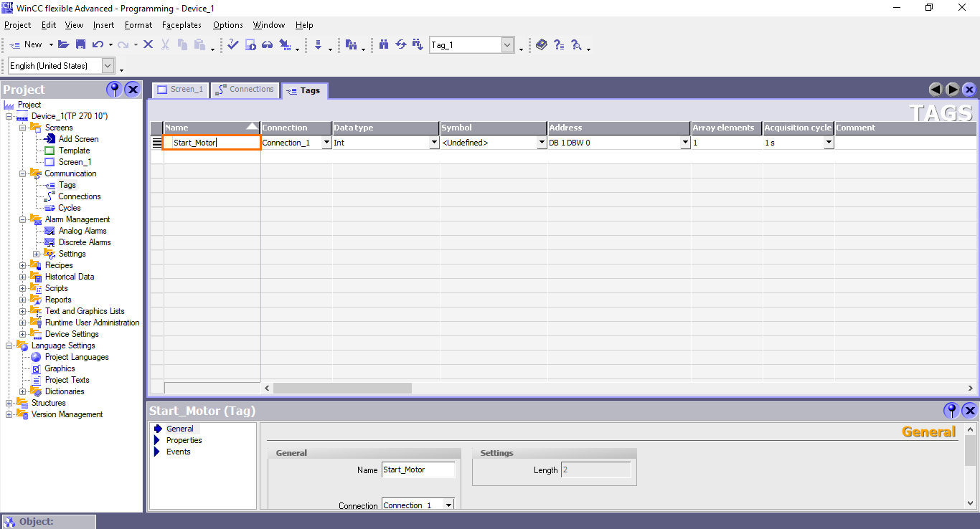This screenshot has width=980, height=529.
Task: Open the Faceplates menu
Action: tap(182, 25)
